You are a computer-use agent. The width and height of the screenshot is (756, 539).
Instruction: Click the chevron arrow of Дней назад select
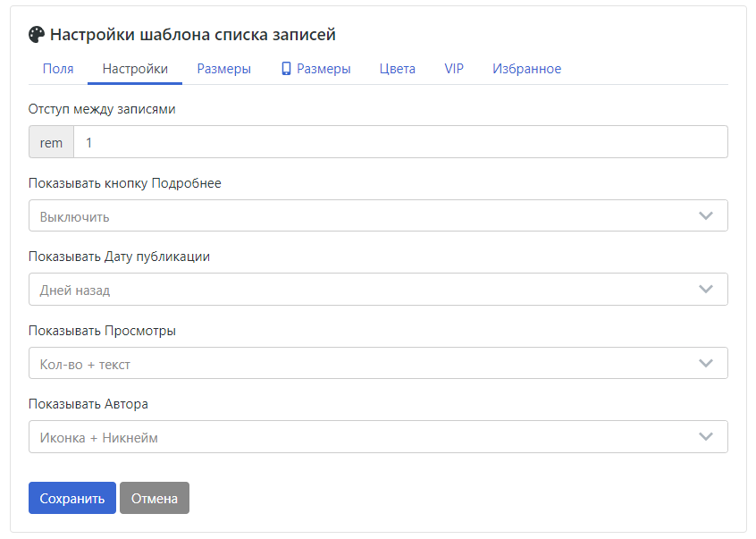[706, 290]
